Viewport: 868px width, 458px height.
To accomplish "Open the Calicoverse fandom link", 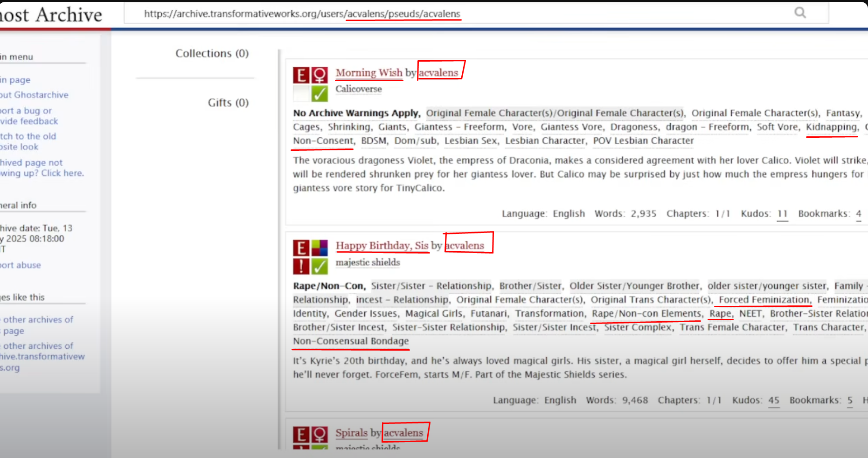I will (x=359, y=89).
